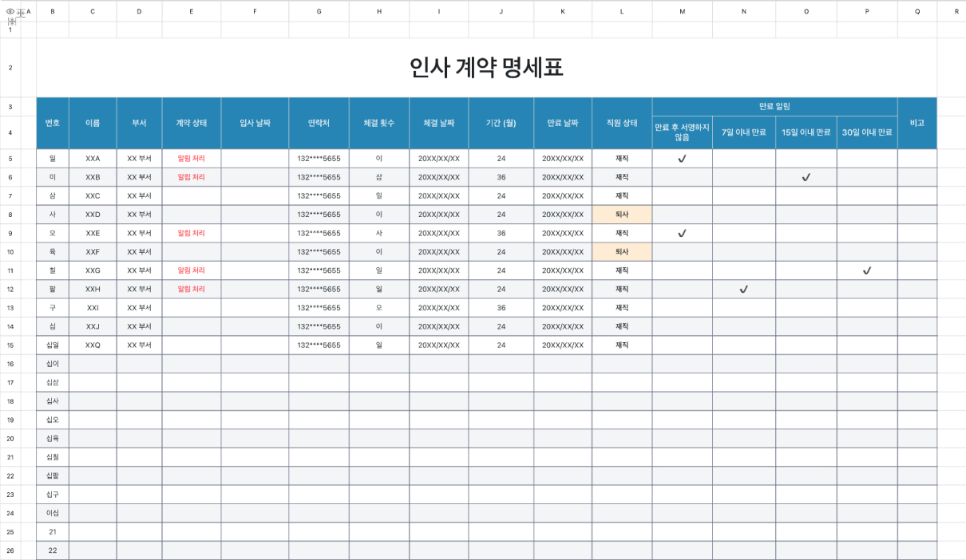The image size is (966, 560).
Task: Click the 7일 이내 만료 header
Action: point(744,132)
